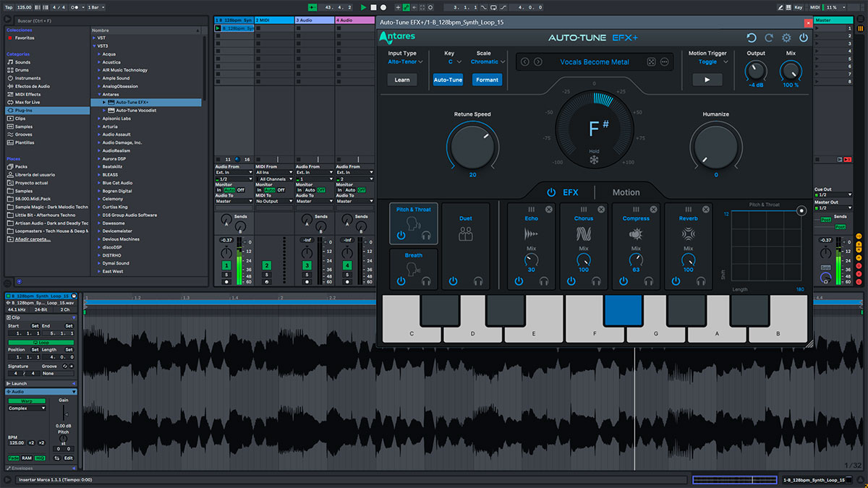Click the blue Auto-Tune button
Screen dimensions: 868x488
[448, 80]
